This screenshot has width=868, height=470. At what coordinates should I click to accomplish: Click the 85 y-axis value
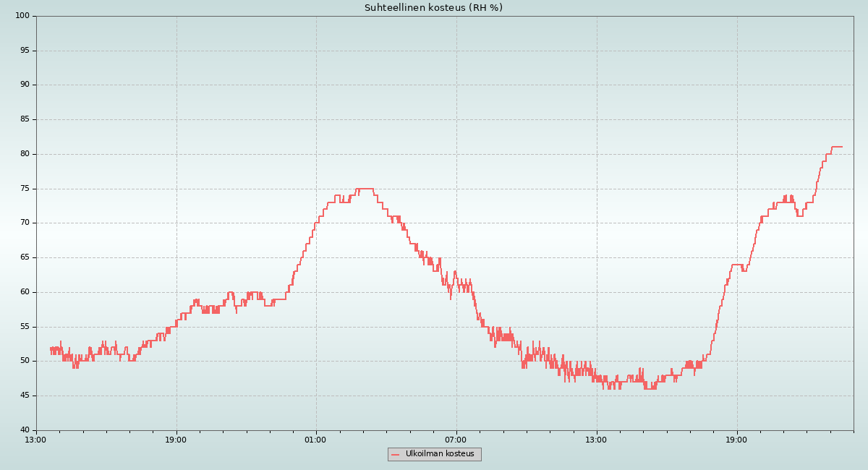click(x=25, y=119)
